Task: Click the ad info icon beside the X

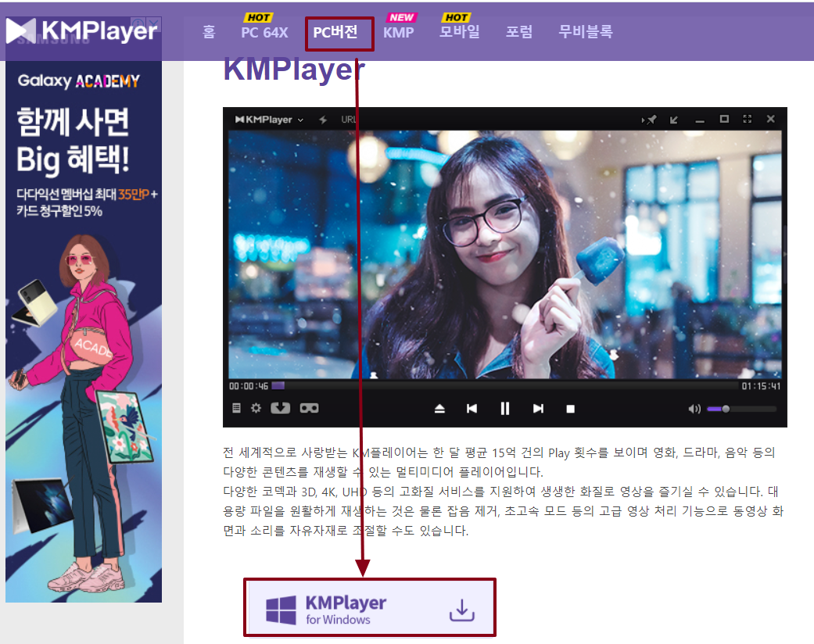Action: 138,23
